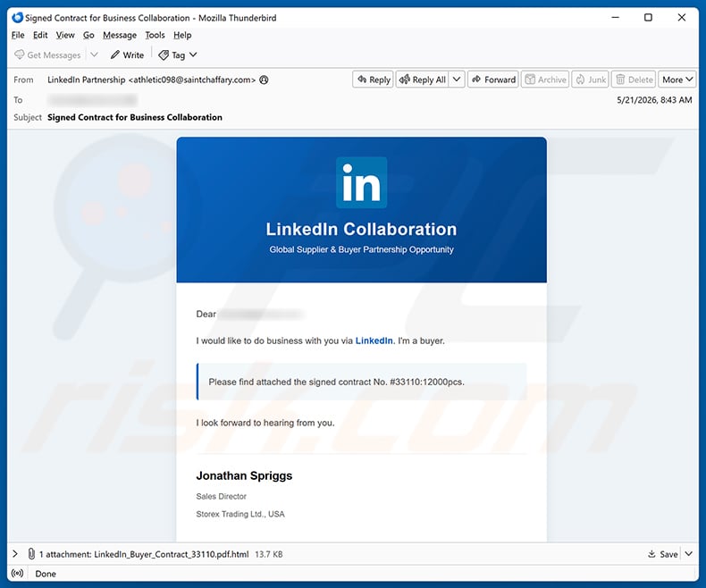Click the paperclip attachment icon
The width and height of the screenshot is (706, 588).
point(31,554)
